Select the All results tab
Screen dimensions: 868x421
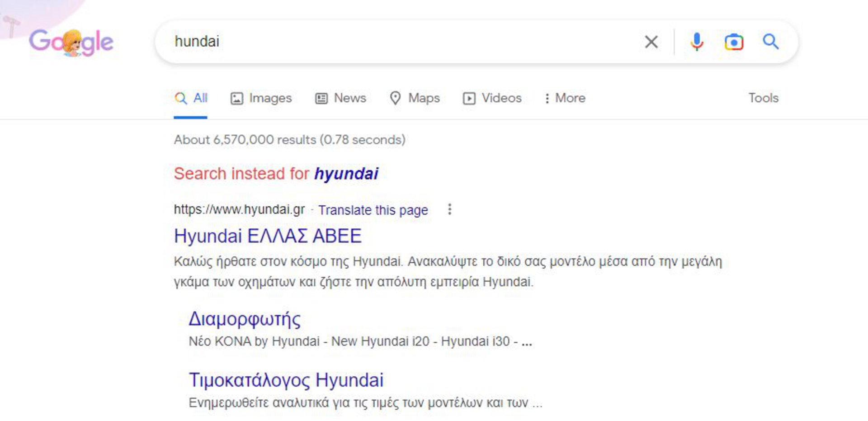(191, 98)
